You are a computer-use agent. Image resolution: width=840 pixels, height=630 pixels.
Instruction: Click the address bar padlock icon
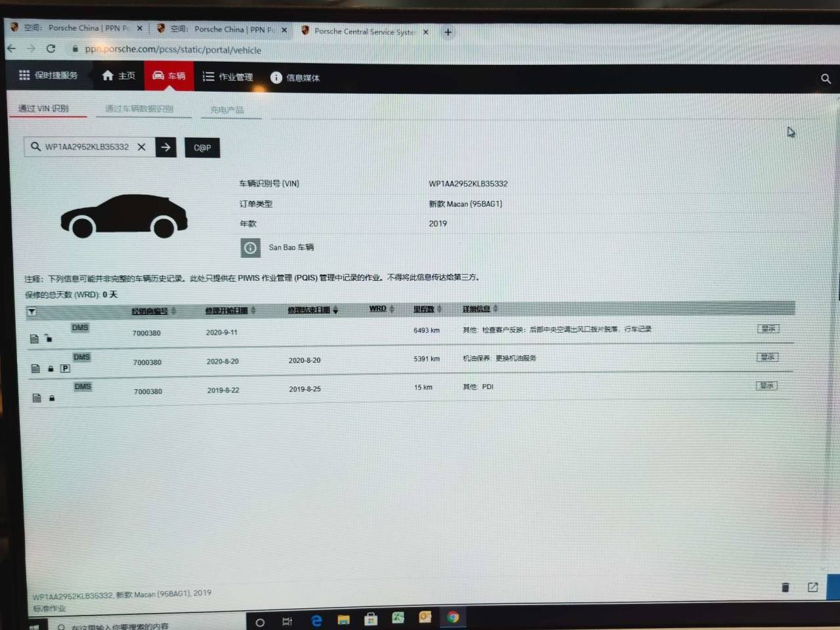[x=75, y=49]
